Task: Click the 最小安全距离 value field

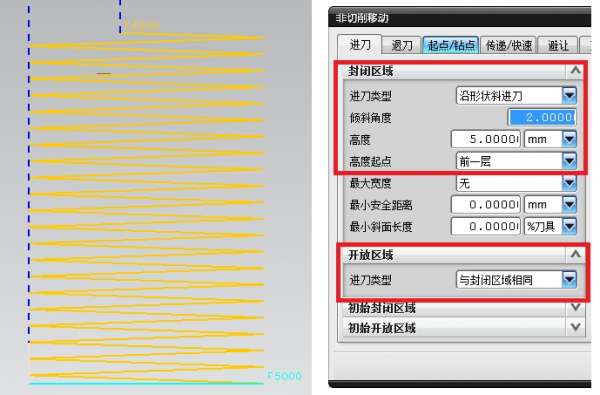Action: tap(486, 205)
